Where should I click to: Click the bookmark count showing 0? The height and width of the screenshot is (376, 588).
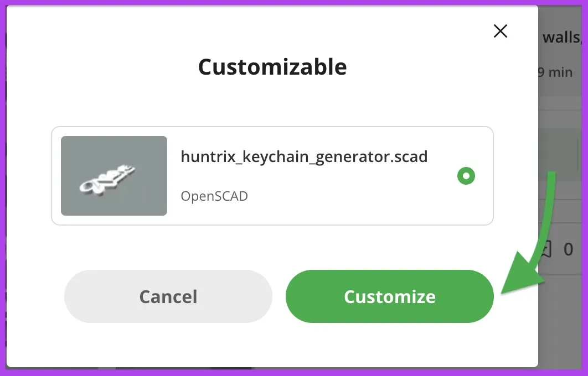coord(568,249)
